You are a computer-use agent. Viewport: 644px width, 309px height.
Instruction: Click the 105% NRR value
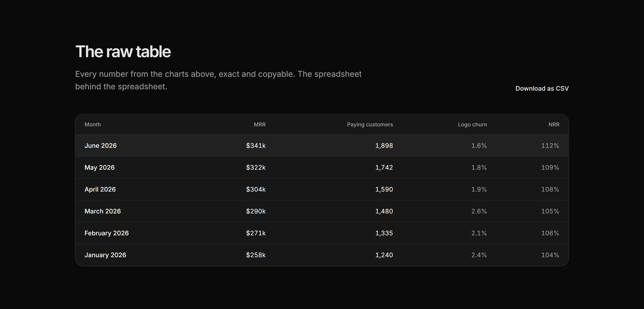550,211
